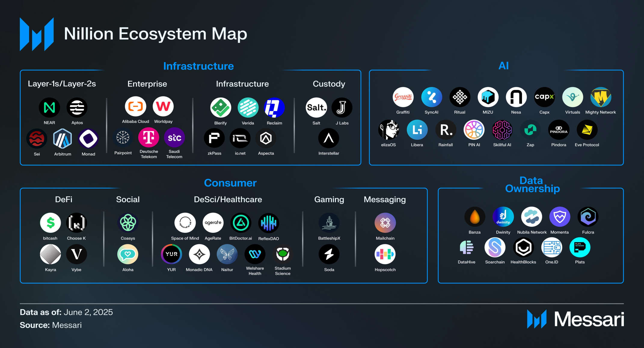Open the elizaOS avatar icon
The width and height of the screenshot is (644, 348).
(388, 130)
